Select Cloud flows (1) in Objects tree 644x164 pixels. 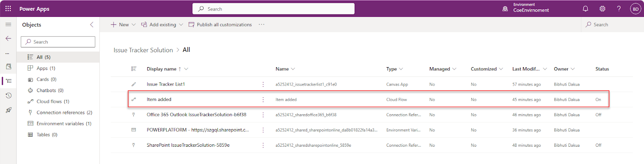click(58, 101)
